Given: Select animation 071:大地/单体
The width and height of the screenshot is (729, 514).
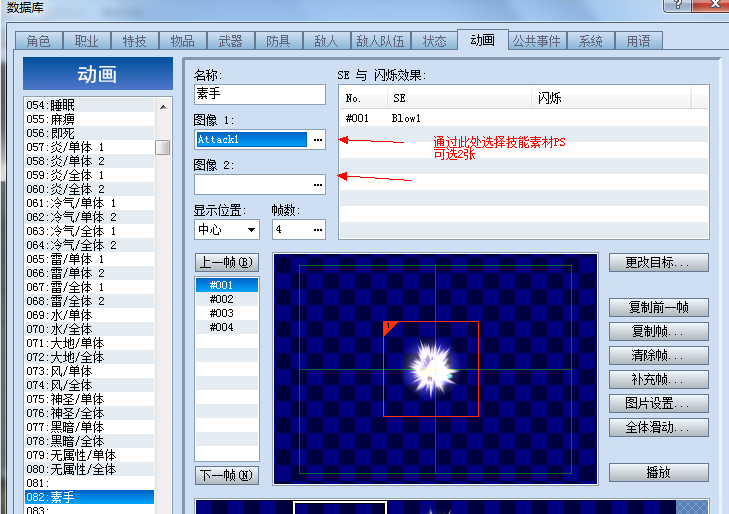Looking at the screenshot, I should [x=89, y=343].
